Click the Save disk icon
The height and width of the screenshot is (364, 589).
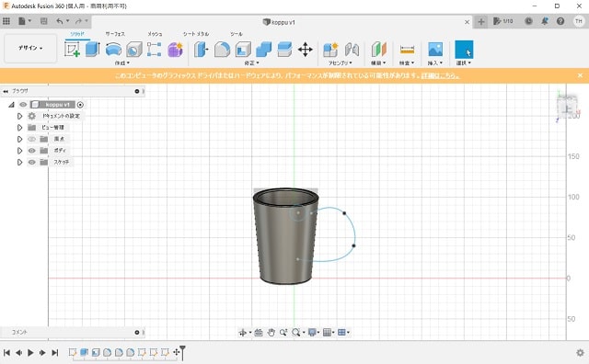44,21
